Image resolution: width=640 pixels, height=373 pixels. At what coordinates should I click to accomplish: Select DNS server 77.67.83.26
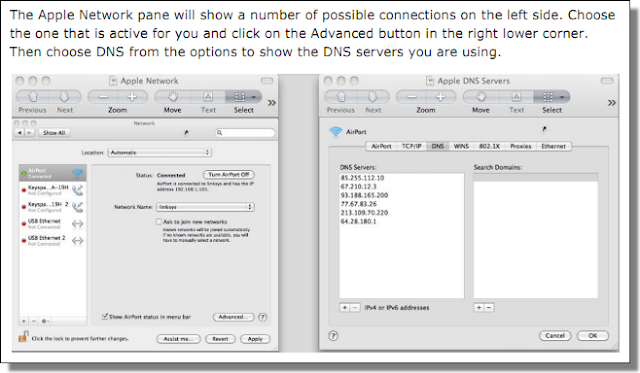pos(358,204)
